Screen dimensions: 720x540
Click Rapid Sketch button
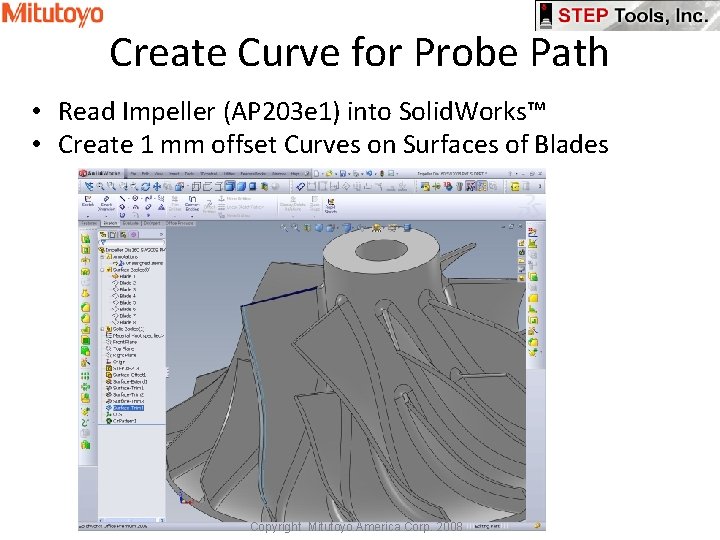point(331,206)
